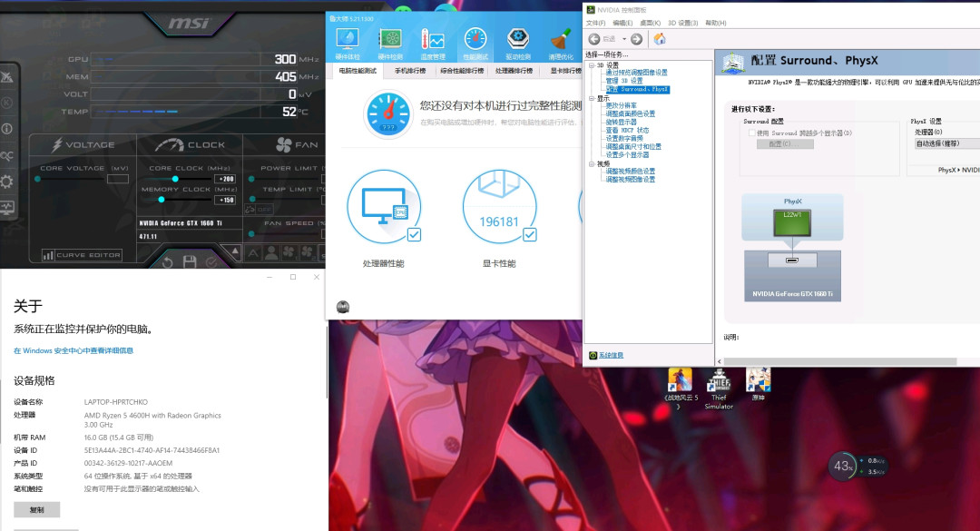Screen dimensions: 980x531
Task: Click the CORE CLOCK slider handle
Action: pos(175,179)
